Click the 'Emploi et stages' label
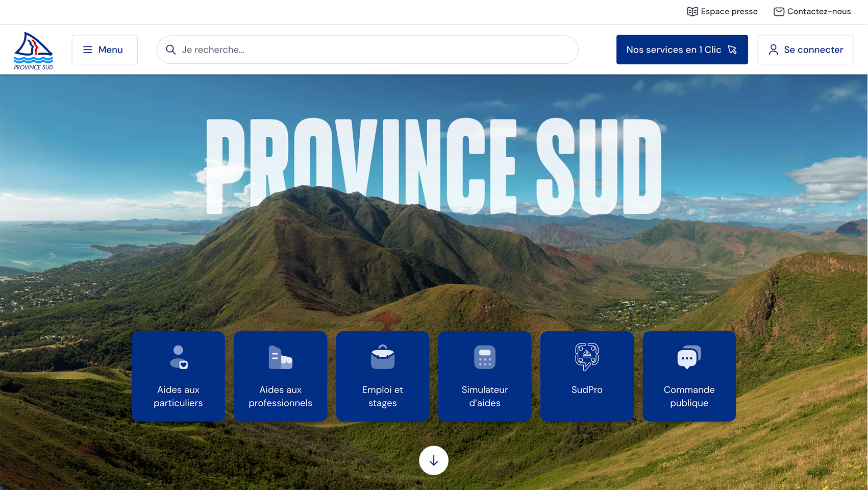868x490 pixels. [383, 396]
